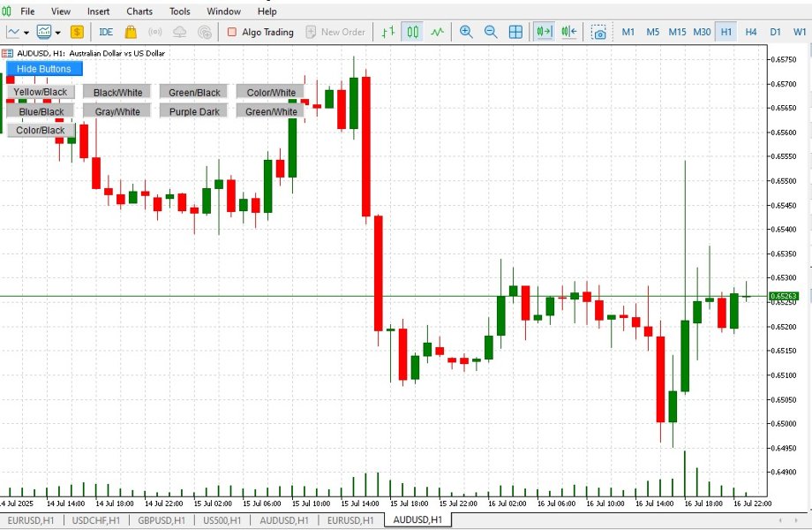Switch to the US500,H1 chart tab
Viewport: 812px width, 530px height.
pos(222,520)
